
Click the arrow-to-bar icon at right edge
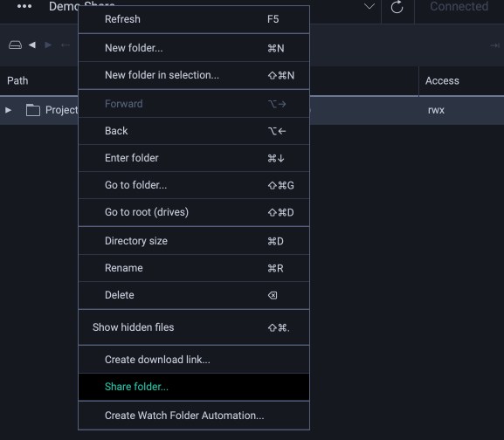[x=494, y=45]
